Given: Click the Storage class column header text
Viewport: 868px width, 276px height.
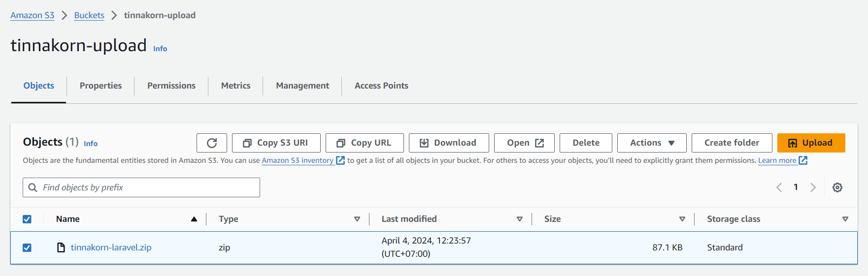Looking at the screenshot, I should (734, 219).
